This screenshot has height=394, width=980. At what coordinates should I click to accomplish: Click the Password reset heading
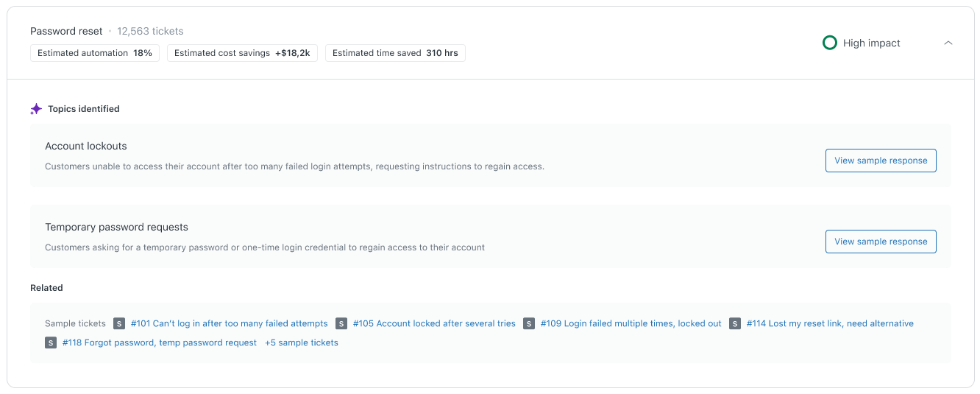tap(66, 31)
